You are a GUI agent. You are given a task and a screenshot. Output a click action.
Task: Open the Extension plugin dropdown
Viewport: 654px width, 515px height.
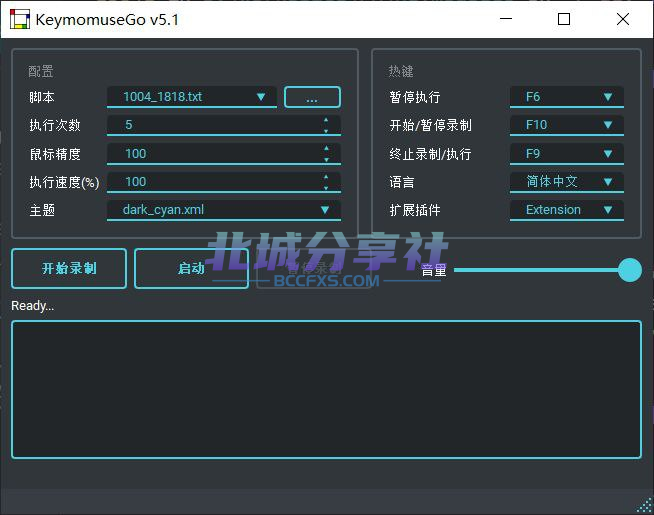point(566,210)
